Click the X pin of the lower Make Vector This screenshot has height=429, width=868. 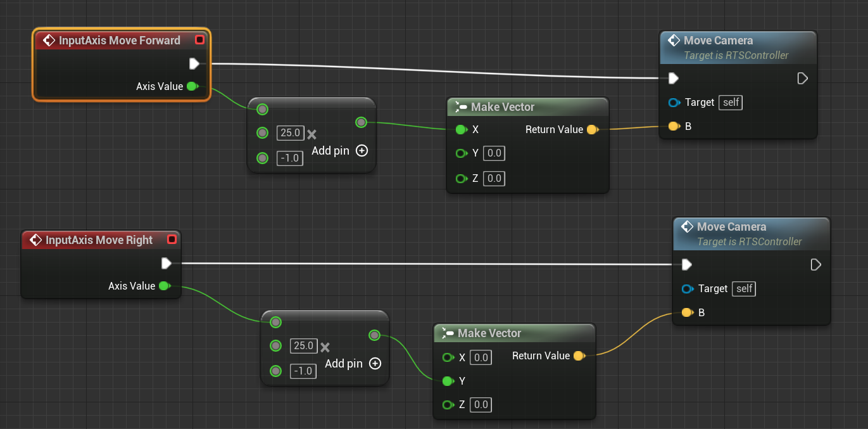(448, 357)
